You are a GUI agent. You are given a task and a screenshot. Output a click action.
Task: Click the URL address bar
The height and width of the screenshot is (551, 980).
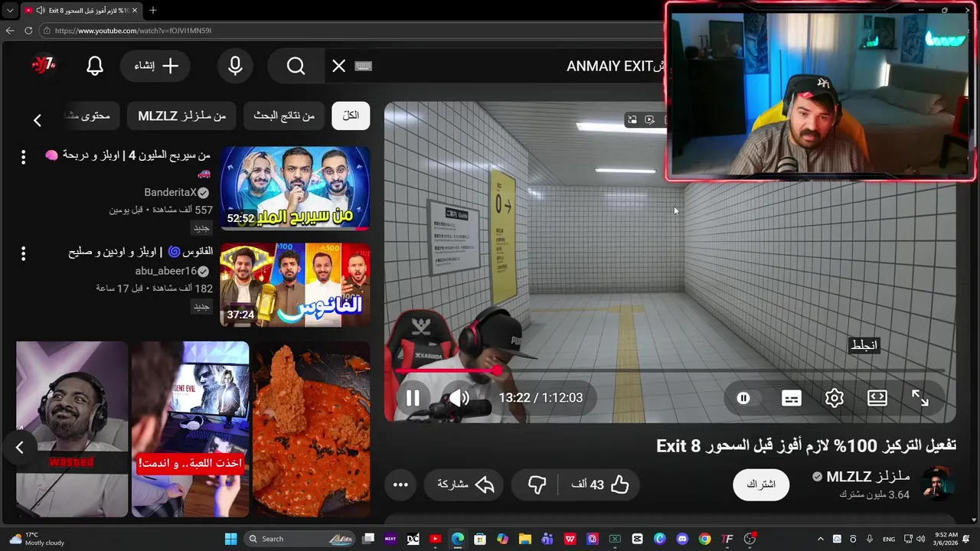click(352, 31)
